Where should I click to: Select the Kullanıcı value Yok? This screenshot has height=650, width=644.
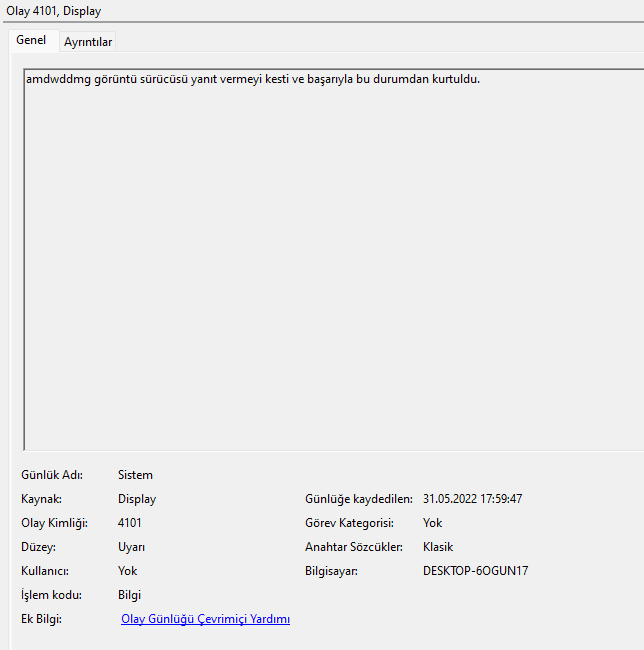(127, 571)
